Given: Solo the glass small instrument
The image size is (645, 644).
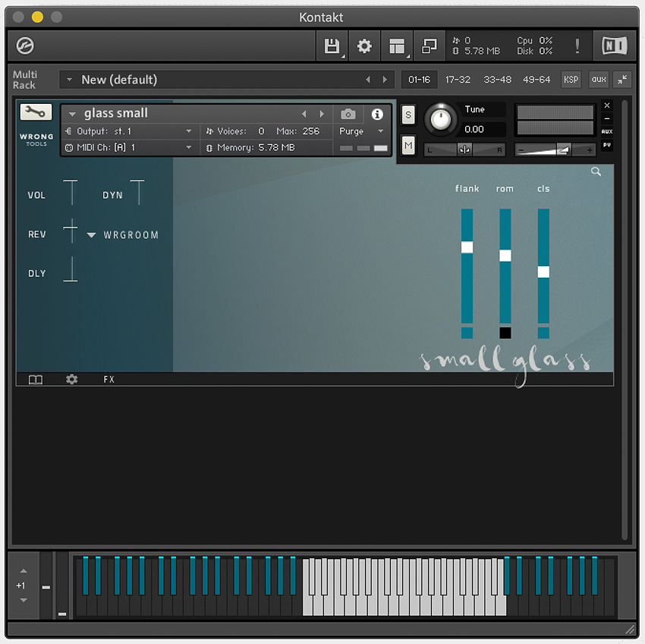Looking at the screenshot, I should (407, 114).
